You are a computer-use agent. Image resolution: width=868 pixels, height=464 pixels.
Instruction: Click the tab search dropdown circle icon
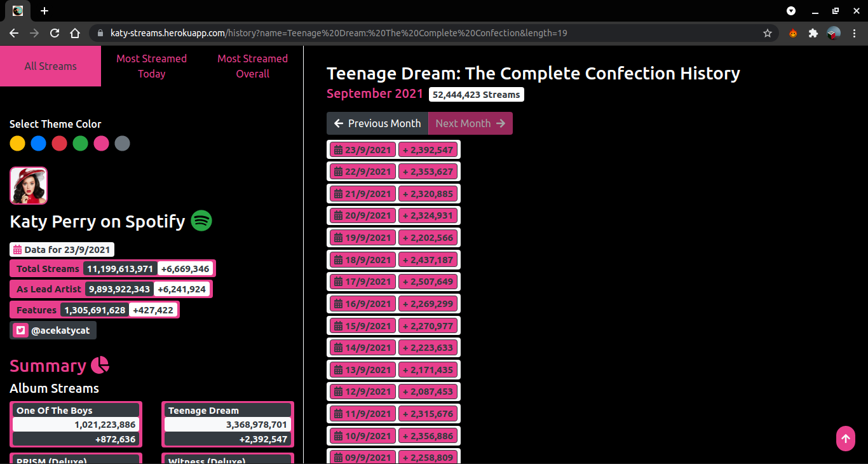(791, 11)
